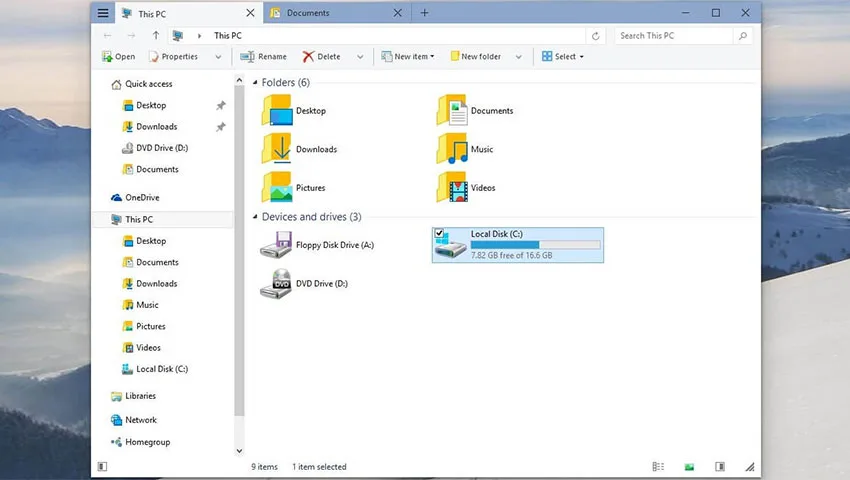
Task: Select Quick access in the sidebar
Action: pos(141,84)
